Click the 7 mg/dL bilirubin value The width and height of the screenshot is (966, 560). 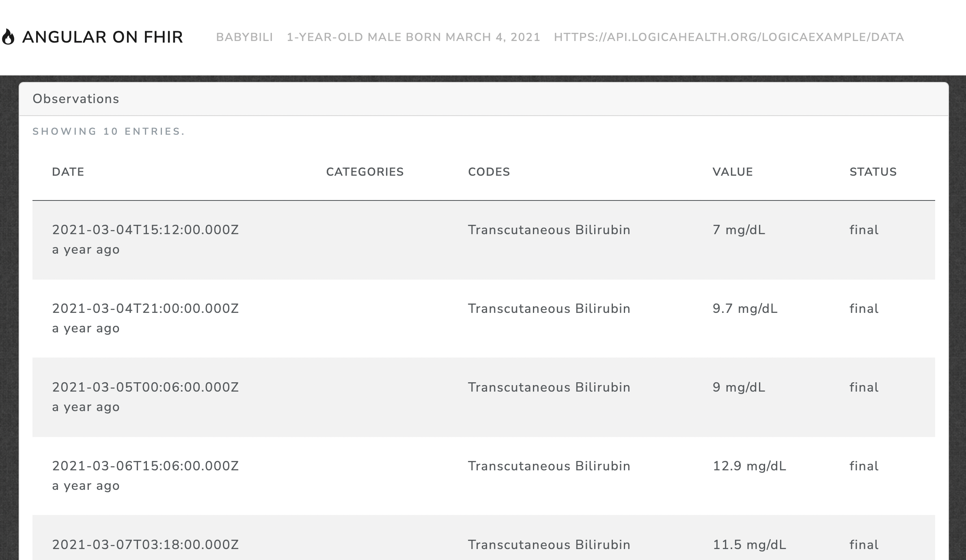coord(739,230)
